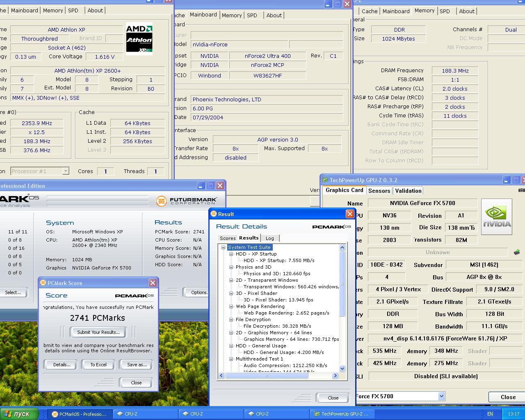The width and height of the screenshot is (525, 420).
Task: Select the Results tab in Result dialog
Action: click(249, 238)
